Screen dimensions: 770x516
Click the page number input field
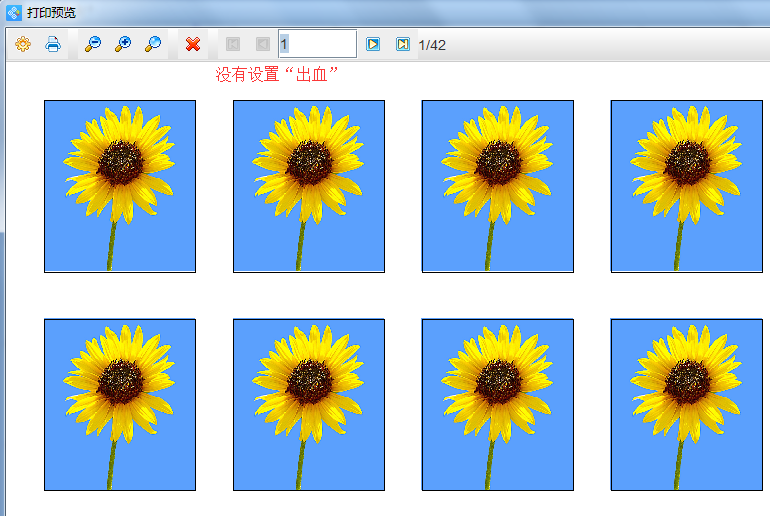(x=317, y=44)
